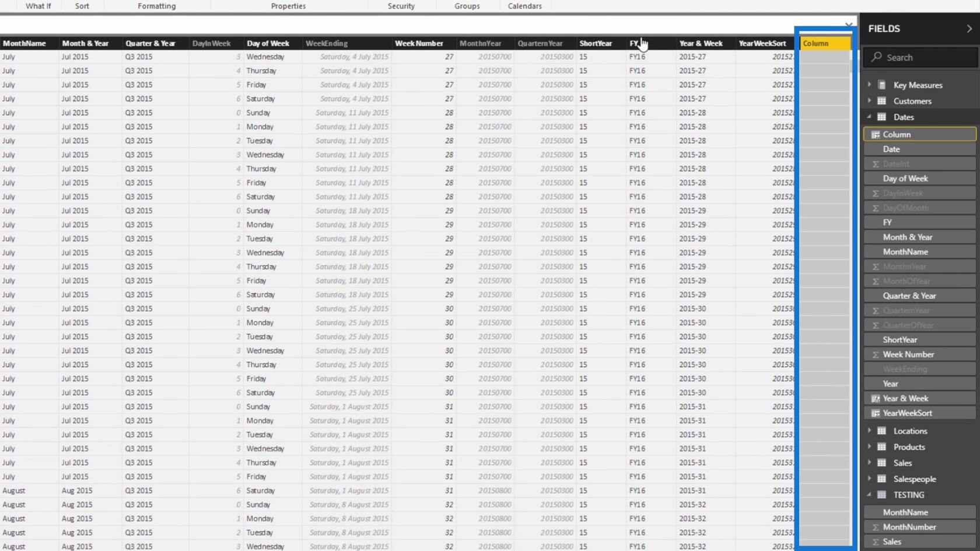
Task: Open the Properties ribbon group
Action: pyautogui.click(x=288, y=6)
